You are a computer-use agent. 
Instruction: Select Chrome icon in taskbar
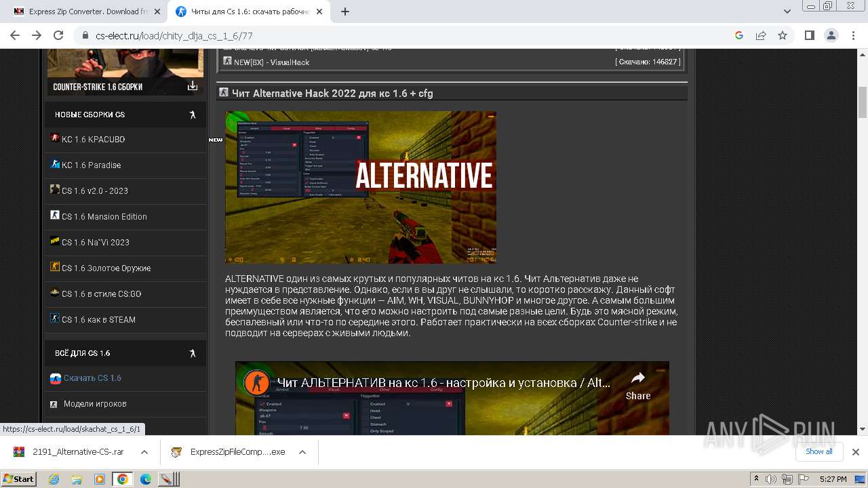[122, 479]
